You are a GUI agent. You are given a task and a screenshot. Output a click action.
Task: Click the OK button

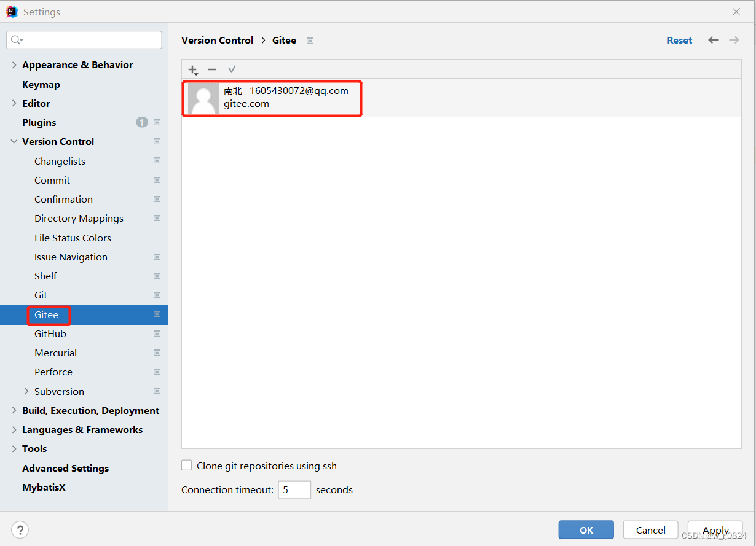coord(586,530)
